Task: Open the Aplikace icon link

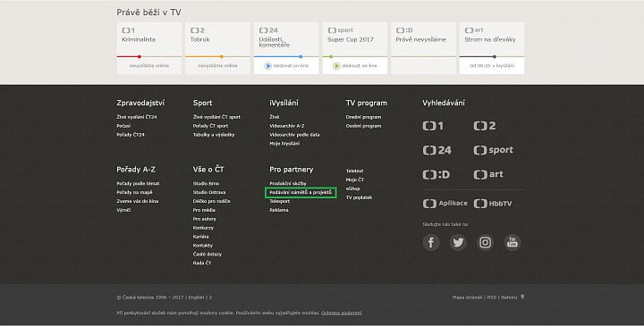Action: coord(445,204)
